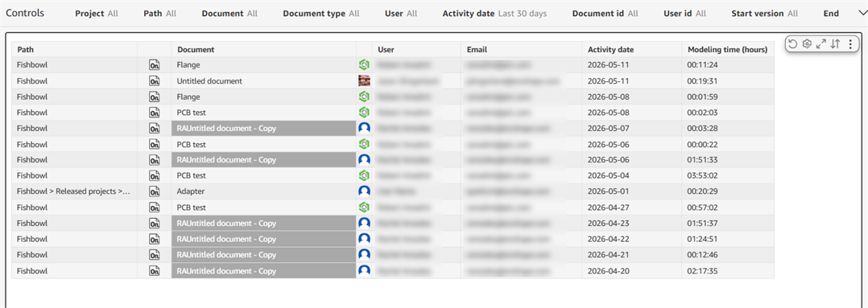Click the document icon in the 03:53:02 row

155,176
